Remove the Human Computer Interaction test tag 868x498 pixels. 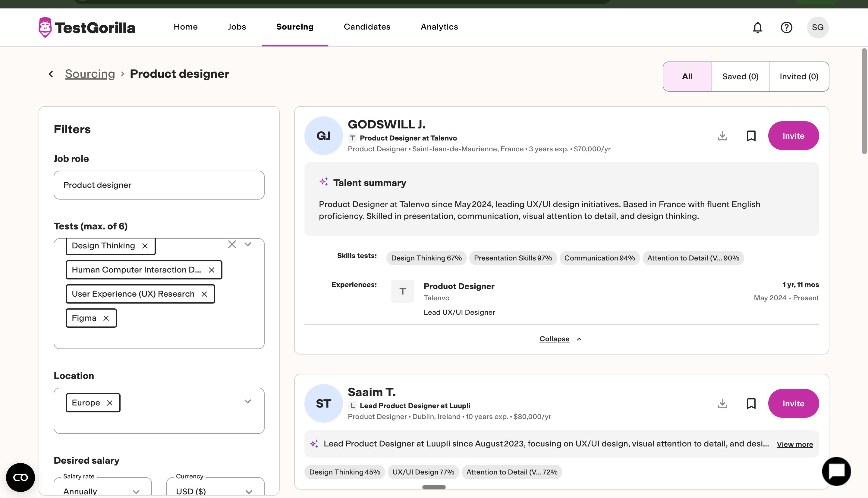point(212,270)
